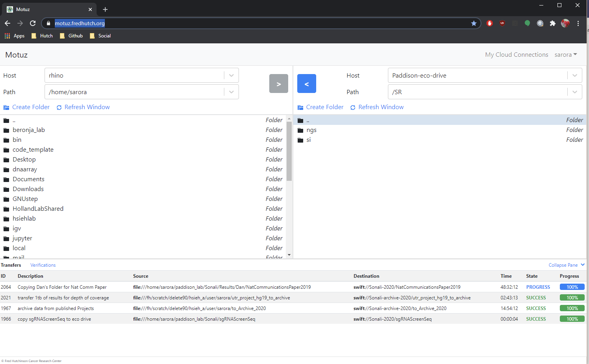This screenshot has height=364, width=589.
Task: Click the folder icon beside ngs
Action: click(x=301, y=130)
